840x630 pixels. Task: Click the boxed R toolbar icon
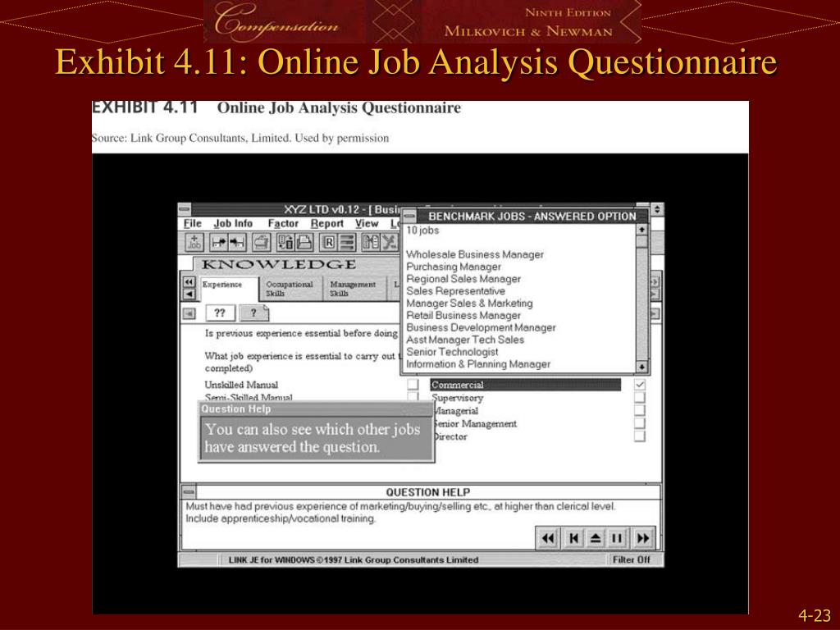328,243
